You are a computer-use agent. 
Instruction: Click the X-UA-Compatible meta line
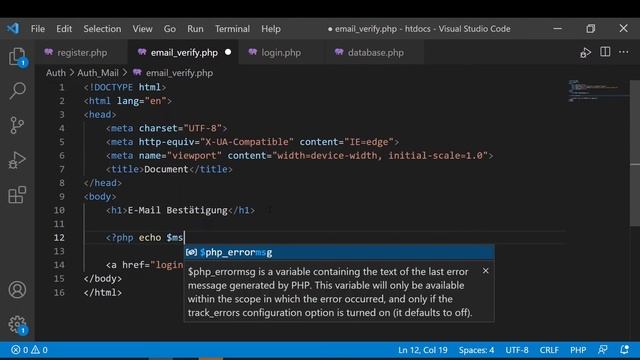point(252,142)
